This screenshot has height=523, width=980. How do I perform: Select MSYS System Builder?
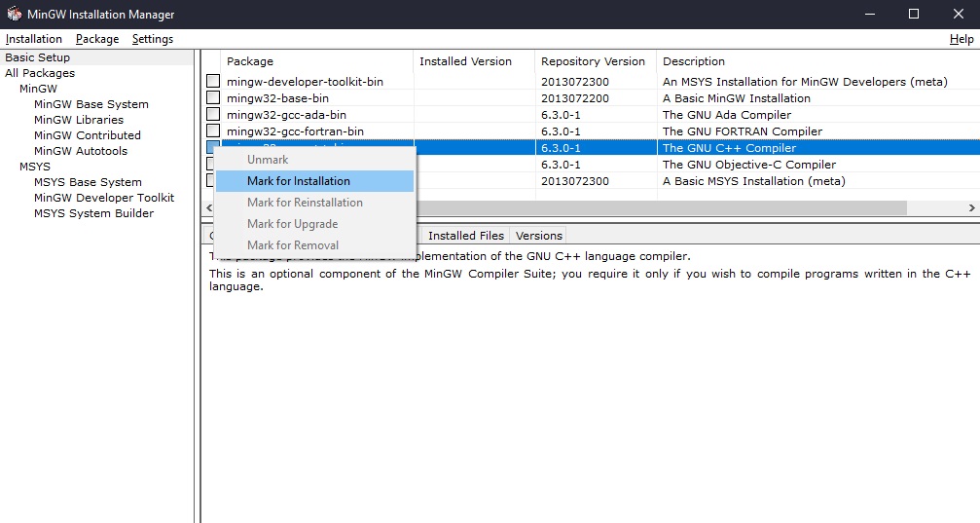pos(93,213)
